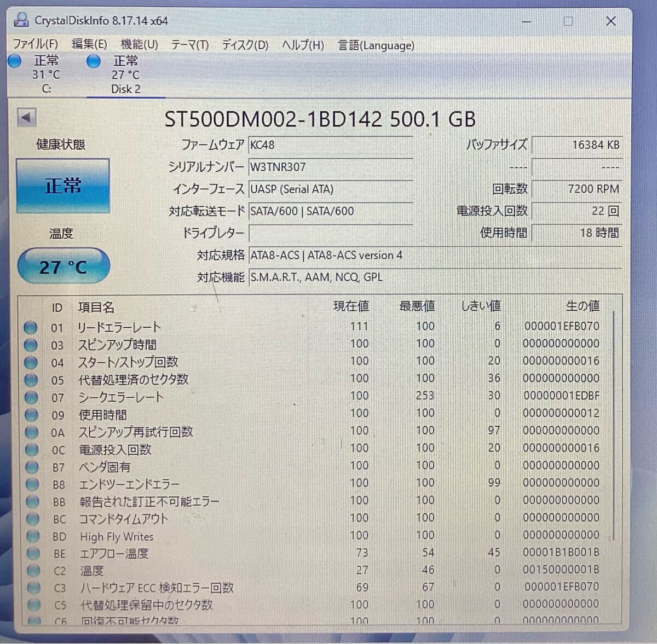Click the 生の値 column header
The width and height of the screenshot is (657, 644).
[583, 306]
